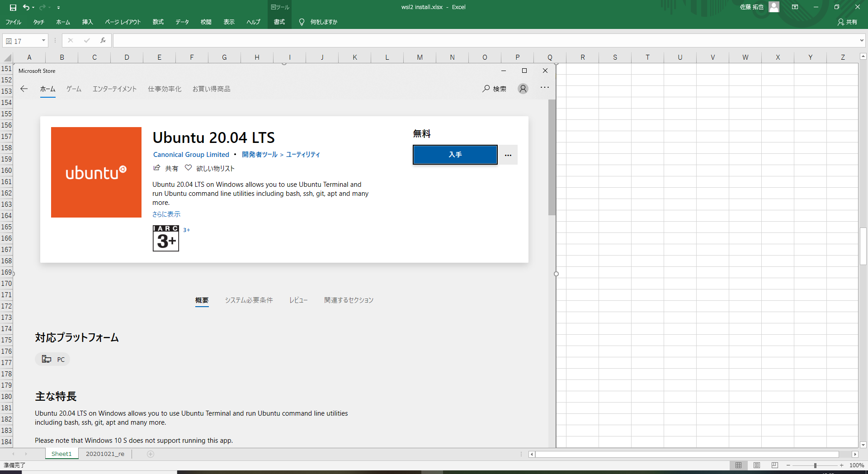868x474 pixels.
Task: Click the blue 入手 (Get) button
Action: pyautogui.click(x=455, y=155)
